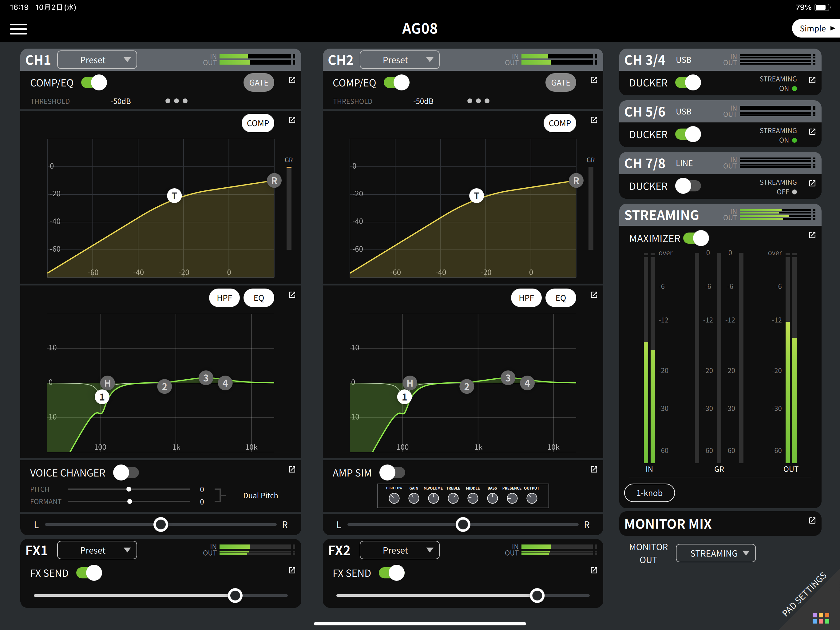The height and width of the screenshot is (630, 840).
Task: Click the Amp Sim GAIN knob
Action: pos(414,498)
